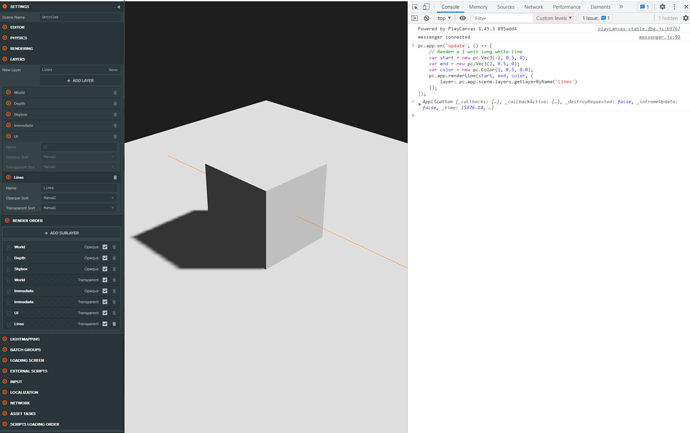Show the console sidebar icon
Viewport: 690px width, 433px height.
point(415,18)
